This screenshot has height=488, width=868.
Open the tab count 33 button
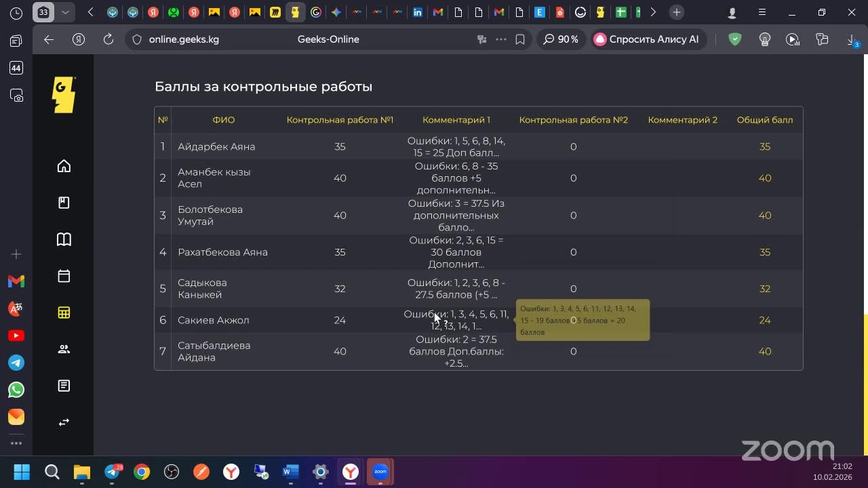click(x=44, y=12)
